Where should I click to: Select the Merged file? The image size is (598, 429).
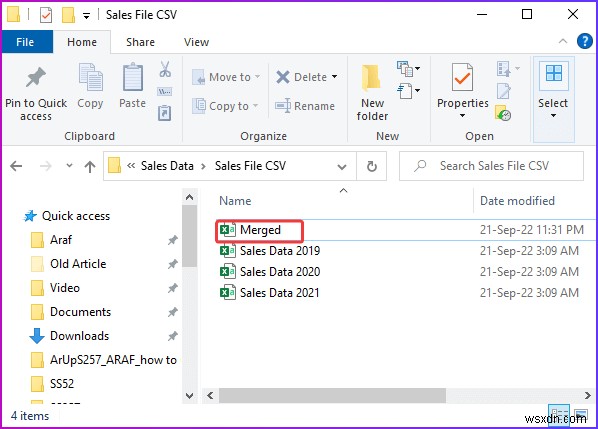[250, 230]
